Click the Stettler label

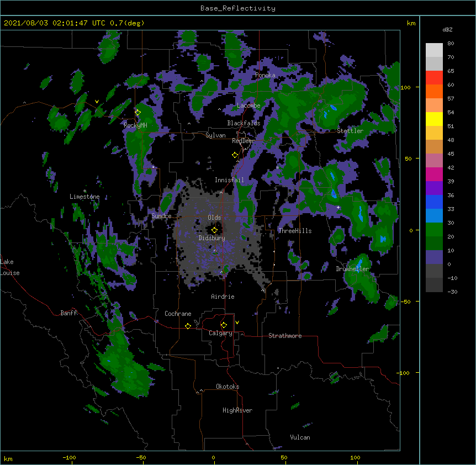pos(350,131)
